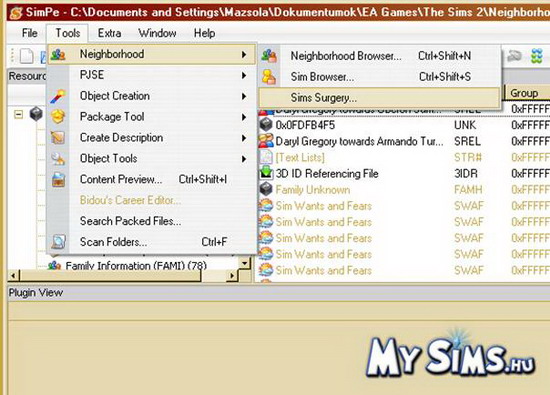
Task: Open the Help menu
Action: pyautogui.click(x=204, y=33)
